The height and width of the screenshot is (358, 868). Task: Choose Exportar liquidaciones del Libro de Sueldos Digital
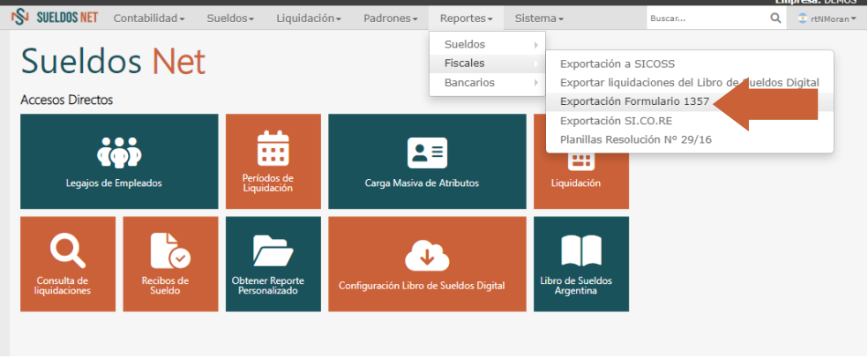coord(690,82)
